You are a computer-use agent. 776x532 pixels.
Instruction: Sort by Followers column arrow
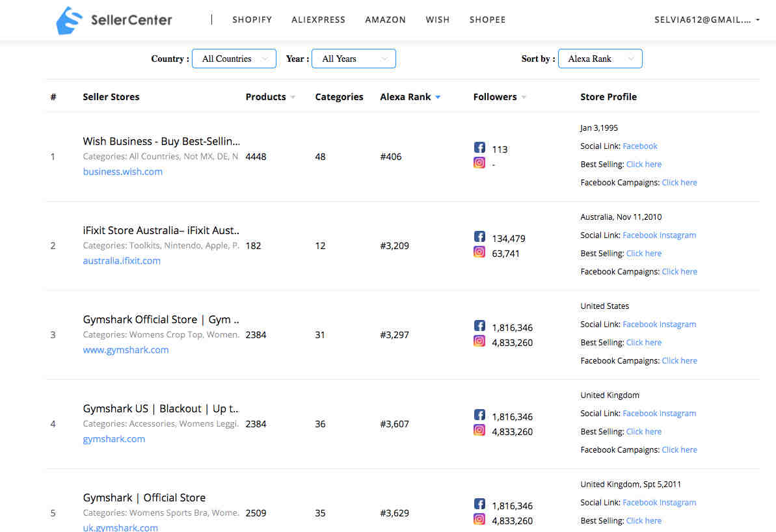tap(524, 98)
